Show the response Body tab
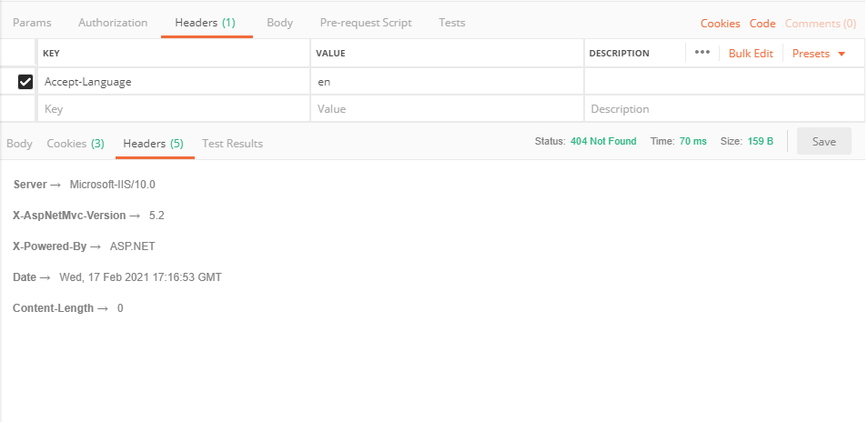Viewport: 868px width, 422px height. pos(19,144)
